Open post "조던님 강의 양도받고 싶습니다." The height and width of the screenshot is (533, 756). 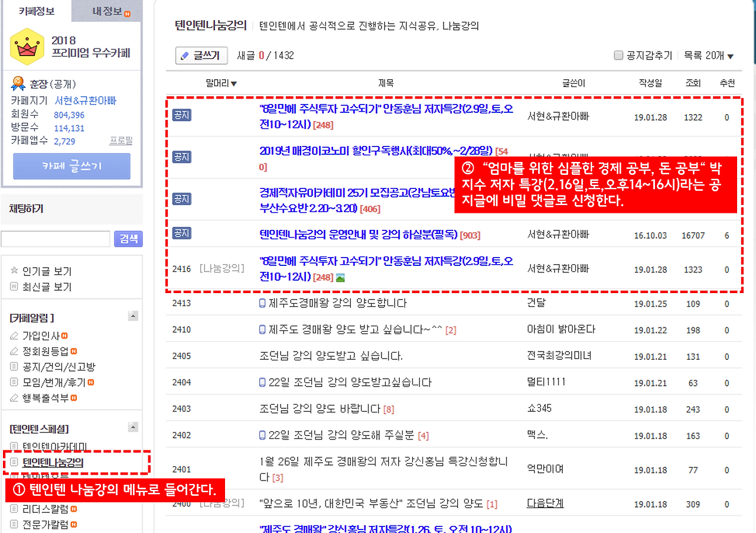331,356
